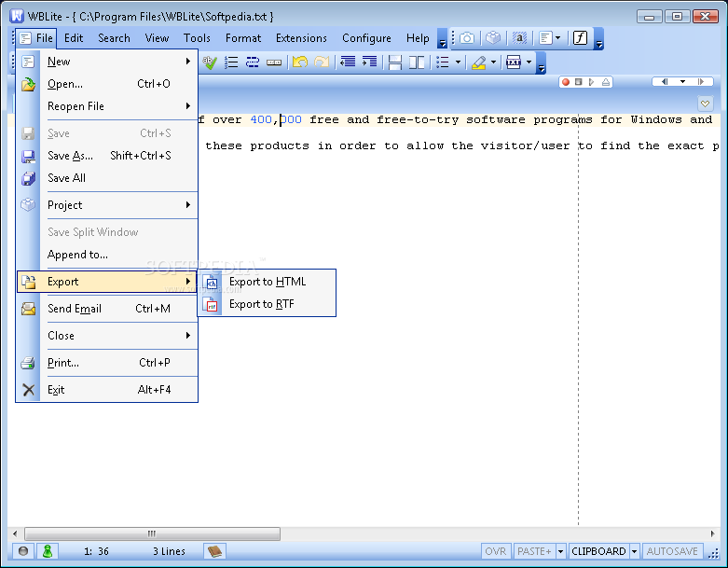
Task: Click the shaded letter 'a' icon
Action: tap(519, 38)
